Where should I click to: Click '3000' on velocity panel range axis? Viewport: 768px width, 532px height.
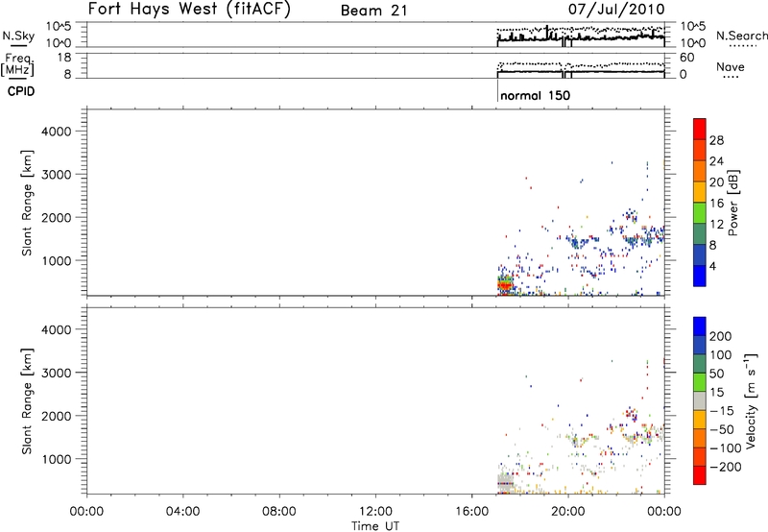pos(57,373)
